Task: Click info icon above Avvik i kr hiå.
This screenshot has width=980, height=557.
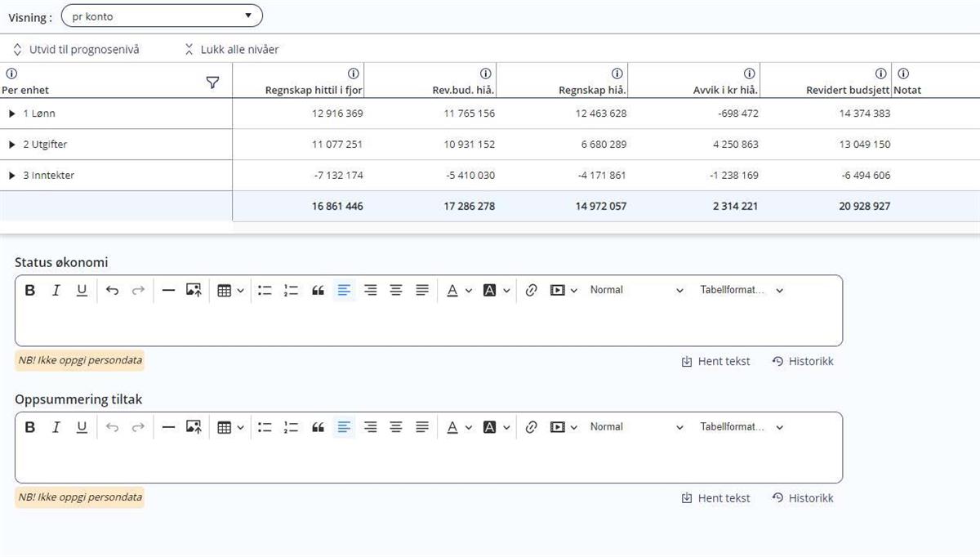Action: click(749, 74)
